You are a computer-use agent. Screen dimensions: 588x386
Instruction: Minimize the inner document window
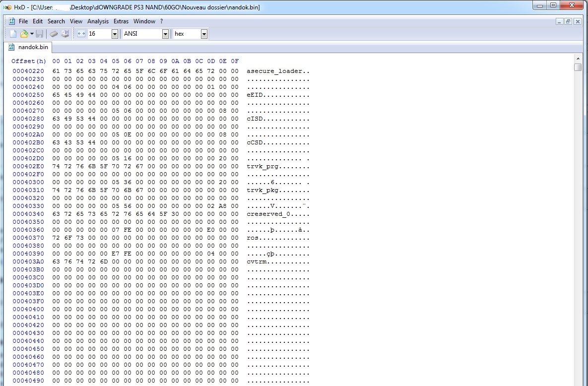559,21
